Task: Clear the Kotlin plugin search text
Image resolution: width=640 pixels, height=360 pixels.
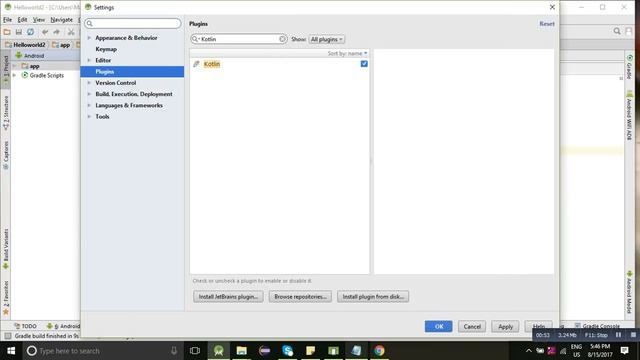Action: (x=282, y=39)
